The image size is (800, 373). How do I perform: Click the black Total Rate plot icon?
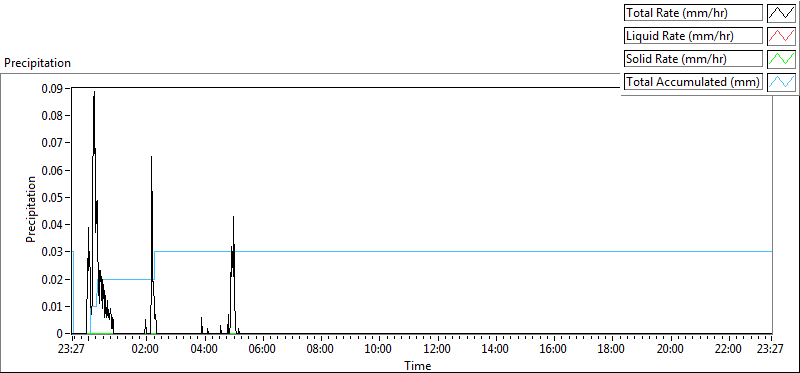[x=781, y=13]
